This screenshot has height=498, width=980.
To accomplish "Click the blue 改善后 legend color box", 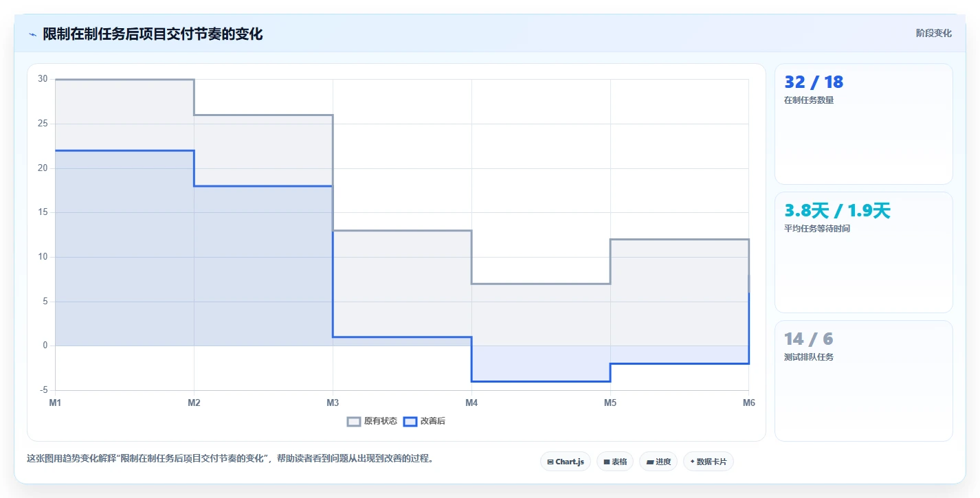I will pos(410,421).
